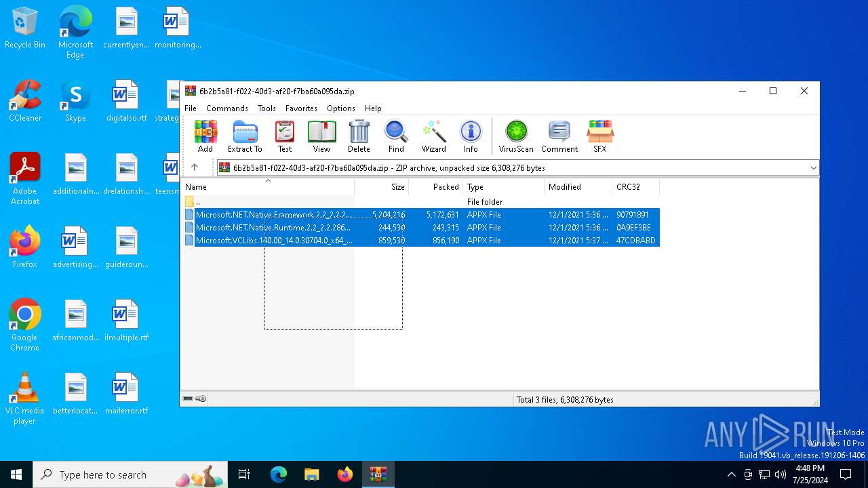Open the Options menu
The image size is (868, 488).
click(x=341, y=108)
